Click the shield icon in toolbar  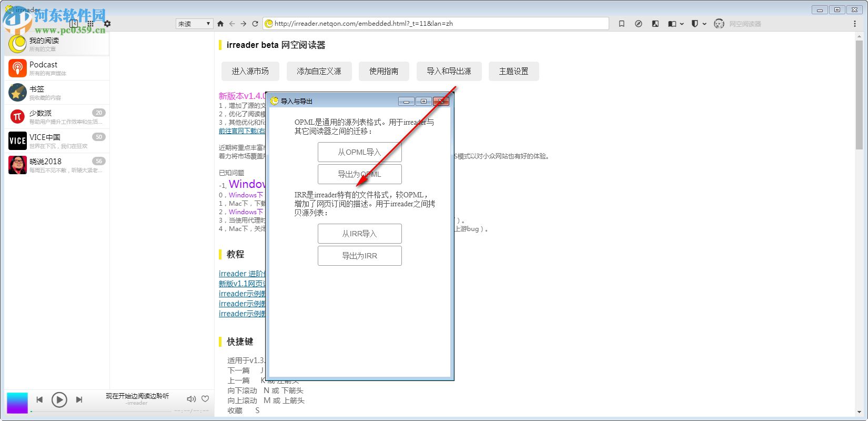coord(694,24)
